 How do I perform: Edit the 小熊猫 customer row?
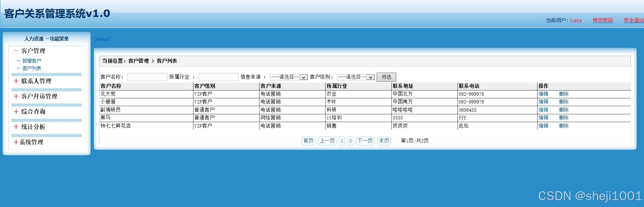[543, 102]
